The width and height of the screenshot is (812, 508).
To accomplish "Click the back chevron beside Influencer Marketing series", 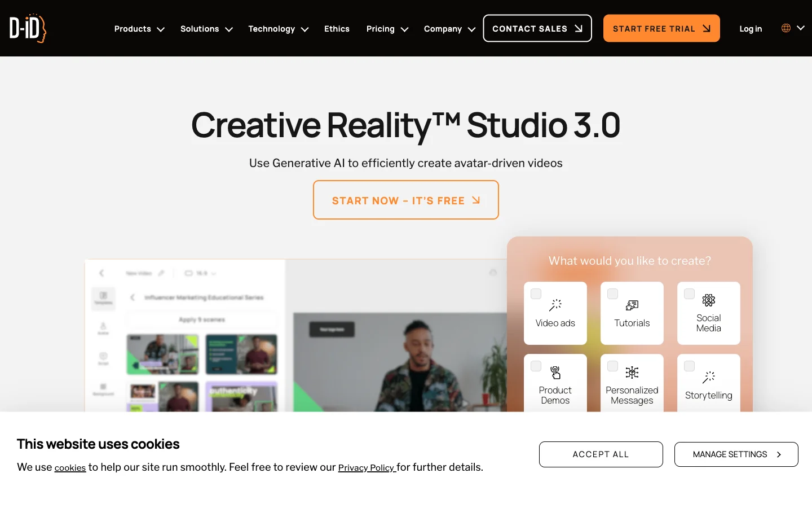I will pos(133,297).
